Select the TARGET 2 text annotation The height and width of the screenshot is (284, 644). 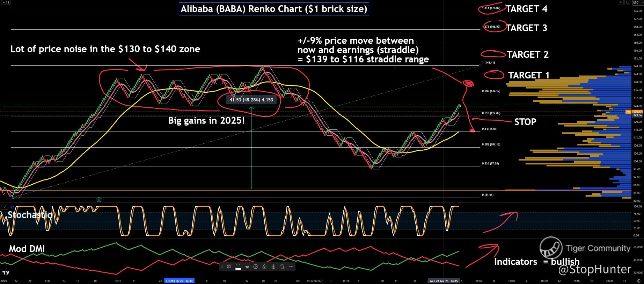click(x=528, y=55)
